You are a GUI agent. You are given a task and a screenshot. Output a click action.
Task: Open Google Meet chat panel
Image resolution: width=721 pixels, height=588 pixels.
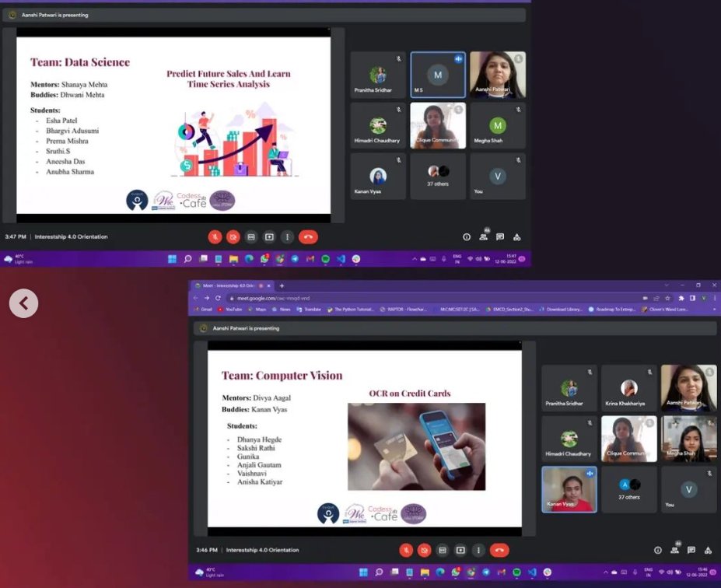692,550
